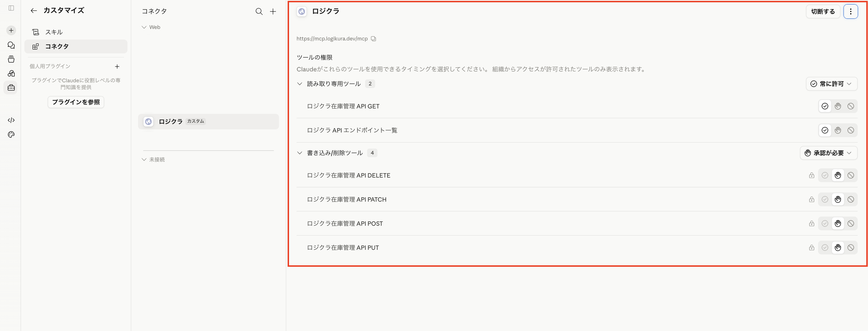This screenshot has width=868, height=331.
Task: Add a personal plugin with plus icon
Action: (117, 67)
